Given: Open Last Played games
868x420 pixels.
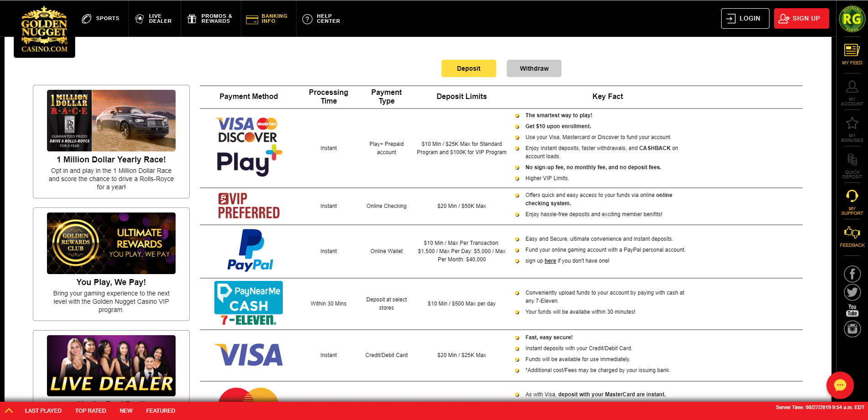Looking at the screenshot, I should click(x=43, y=411).
